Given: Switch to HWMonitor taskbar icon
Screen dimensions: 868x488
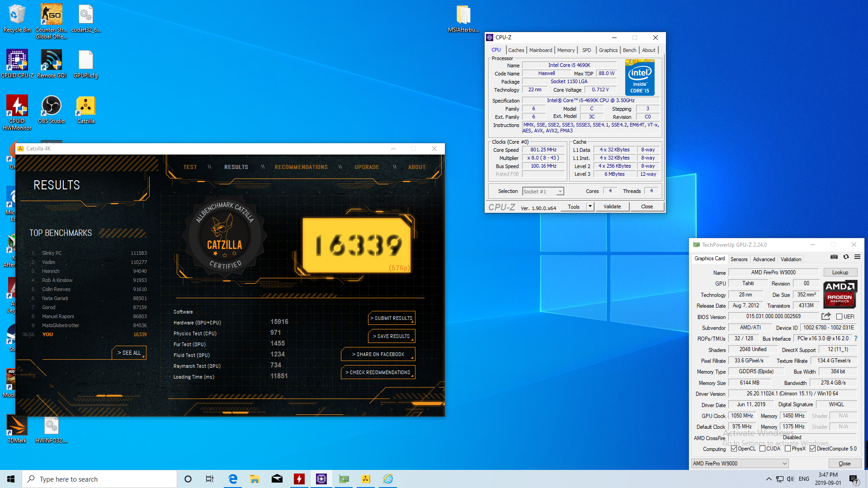Looking at the screenshot, I should pyautogui.click(x=299, y=479).
